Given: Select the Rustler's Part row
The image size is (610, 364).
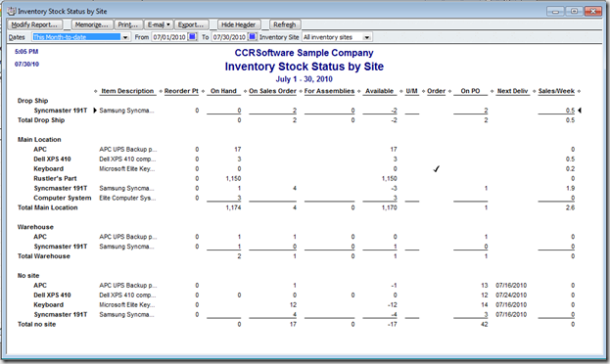Looking at the screenshot, I should [55, 178].
